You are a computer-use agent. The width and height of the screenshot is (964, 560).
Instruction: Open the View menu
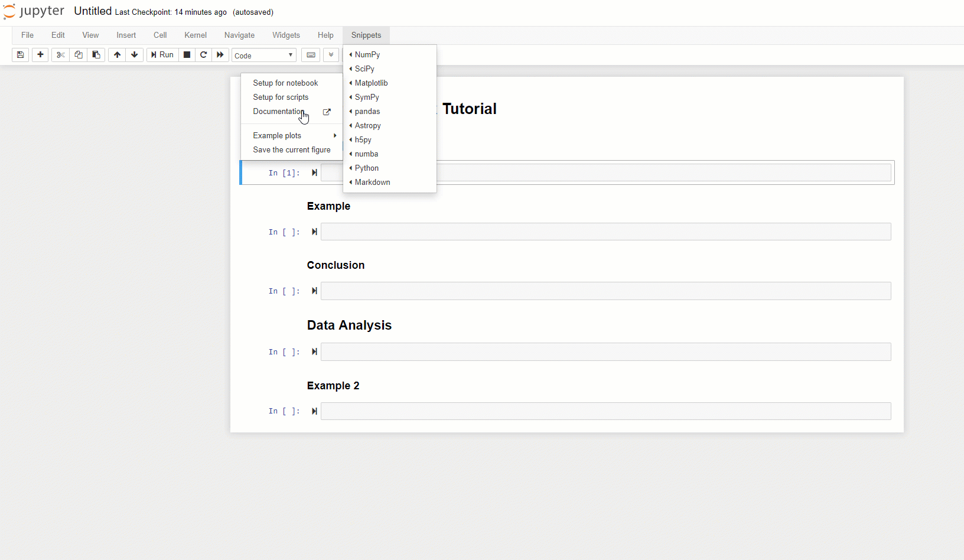click(90, 35)
